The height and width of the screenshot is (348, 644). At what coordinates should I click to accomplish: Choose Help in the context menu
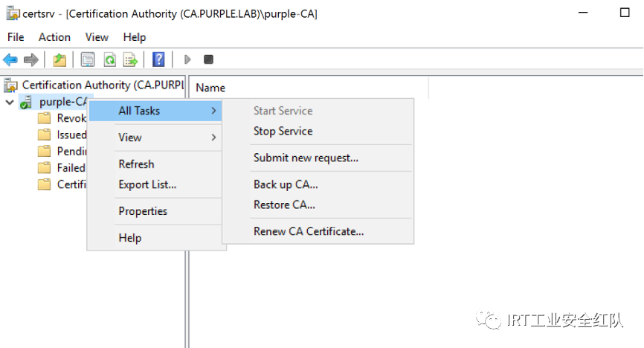[155, 238]
